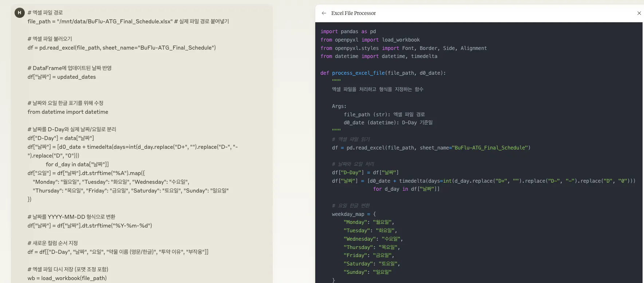Click the '# 날짜와 요일 한글 표기를 위해 수정' comment
Screen dimensions: 644x283
(x=66, y=103)
